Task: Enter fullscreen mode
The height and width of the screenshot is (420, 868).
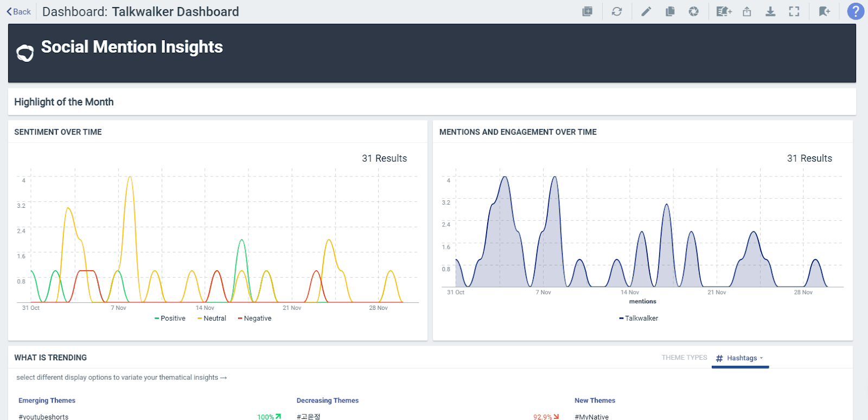Action: [x=794, y=11]
